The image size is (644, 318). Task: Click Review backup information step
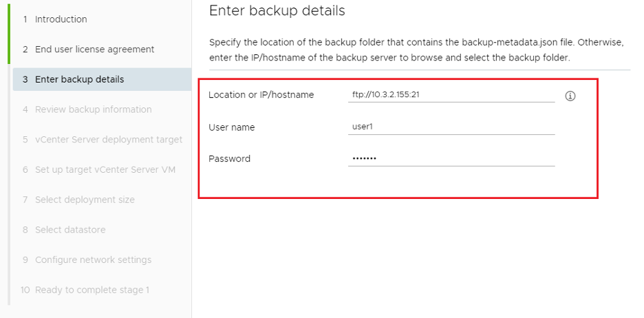coord(93,109)
